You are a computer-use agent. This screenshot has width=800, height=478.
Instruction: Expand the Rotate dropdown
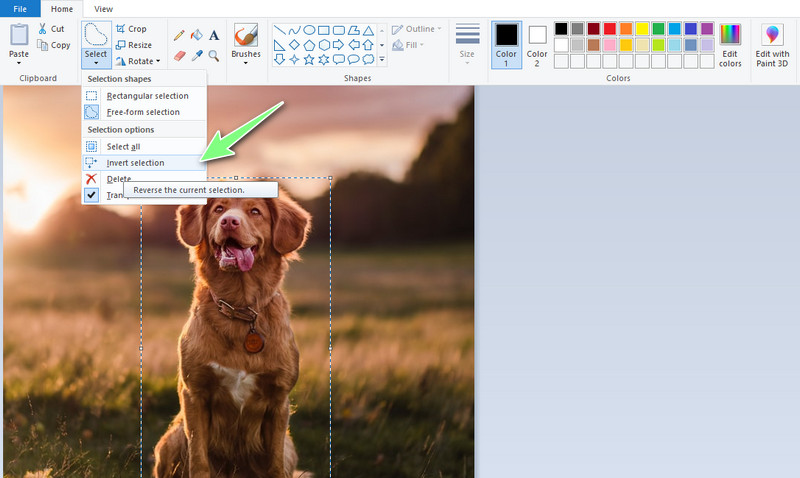tap(157, 62)
